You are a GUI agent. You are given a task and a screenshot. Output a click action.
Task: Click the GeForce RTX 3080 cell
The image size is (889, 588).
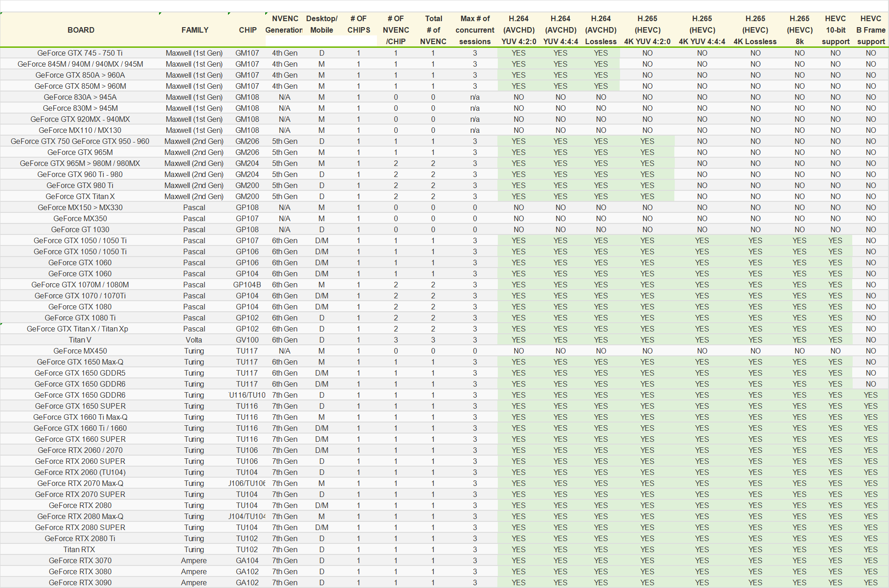point(80,571)
